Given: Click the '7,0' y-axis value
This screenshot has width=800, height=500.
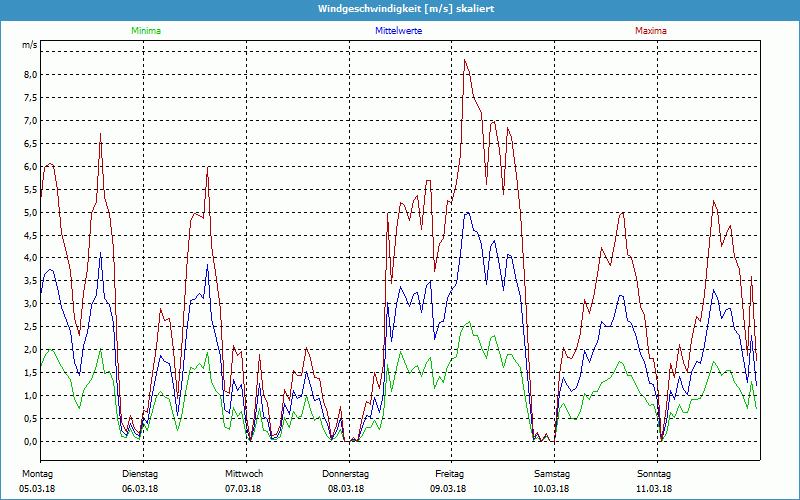Looking at the screenshot, I should pos(30,120).
